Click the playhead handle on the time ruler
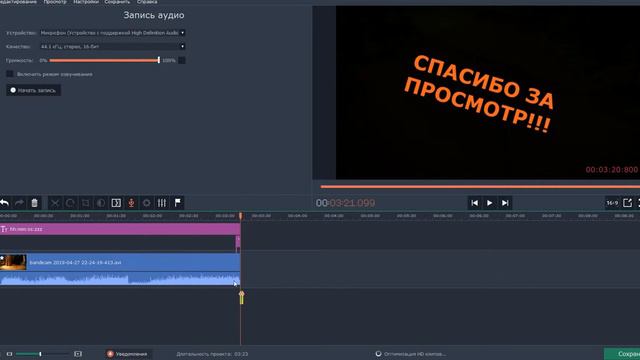The image size is (640, 360). click(x=240, y=216)
